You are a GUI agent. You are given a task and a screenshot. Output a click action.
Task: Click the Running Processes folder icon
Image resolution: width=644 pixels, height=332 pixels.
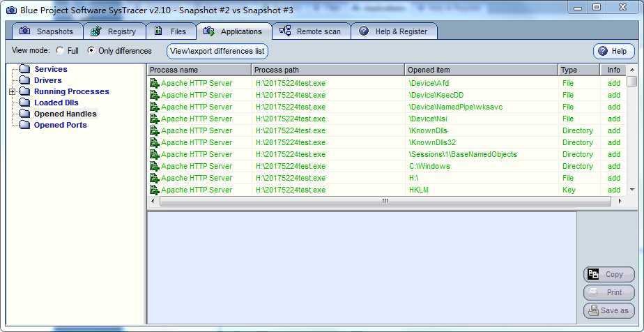pyautogui.click(x=25, y=91)
